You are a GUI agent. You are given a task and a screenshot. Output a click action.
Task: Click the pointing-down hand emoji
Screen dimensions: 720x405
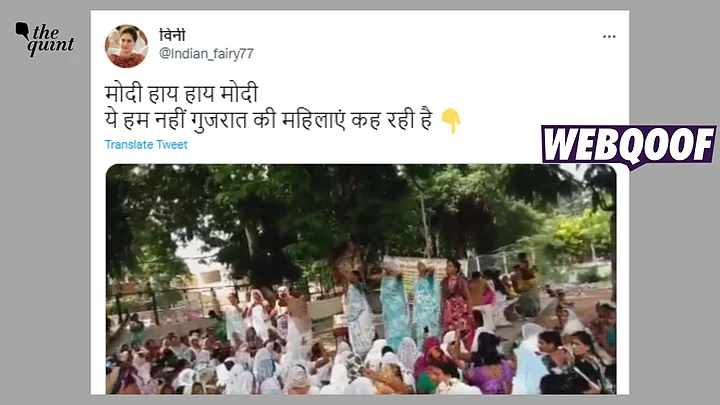pyautogui.click(x=450, y=121)
